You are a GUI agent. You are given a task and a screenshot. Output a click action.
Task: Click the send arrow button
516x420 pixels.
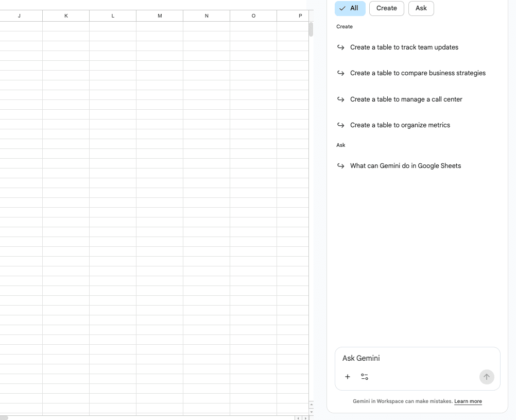pos(487,377)
